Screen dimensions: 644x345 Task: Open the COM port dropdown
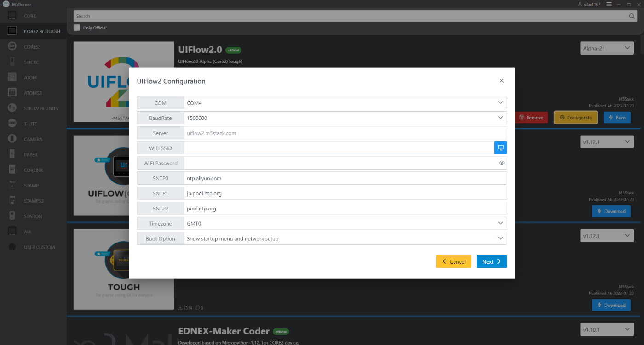click(x=500, y=102)
